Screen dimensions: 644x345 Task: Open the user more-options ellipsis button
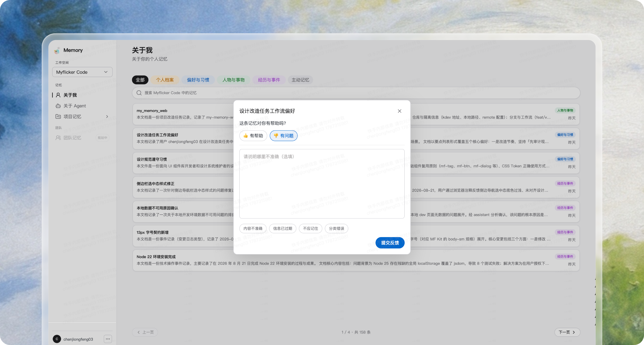click(x=108, y=339)
